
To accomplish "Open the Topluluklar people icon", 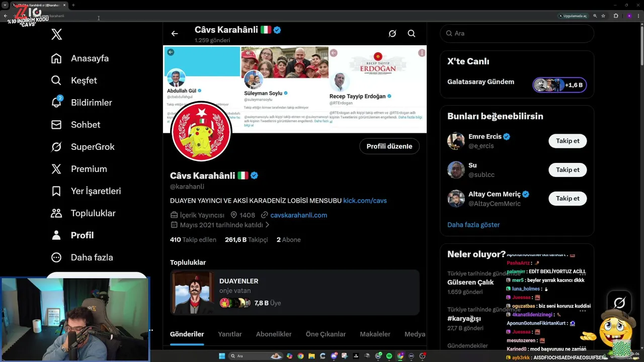I will pos(56,213).
